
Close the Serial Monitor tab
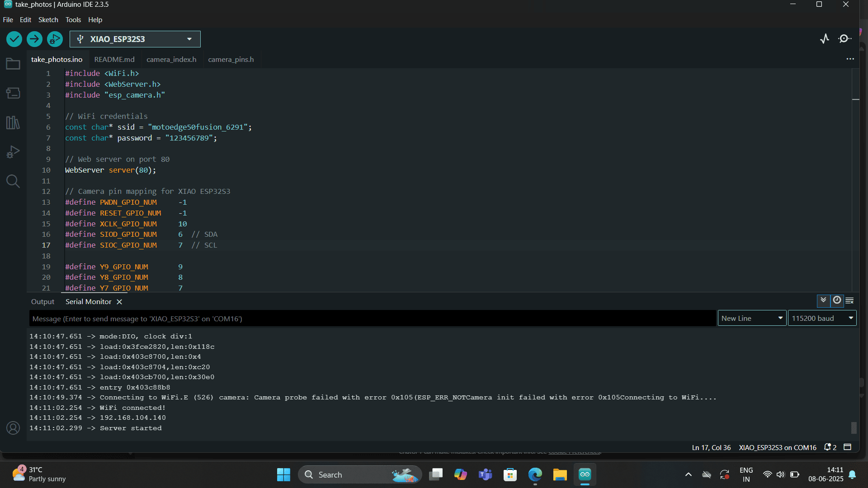[119, 302]
